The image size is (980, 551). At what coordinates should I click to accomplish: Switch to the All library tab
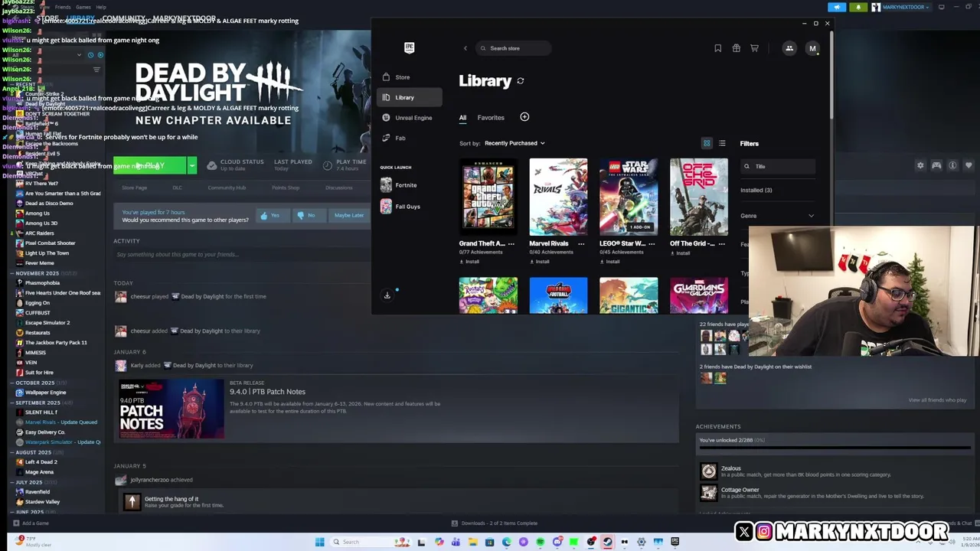point(462,118)
